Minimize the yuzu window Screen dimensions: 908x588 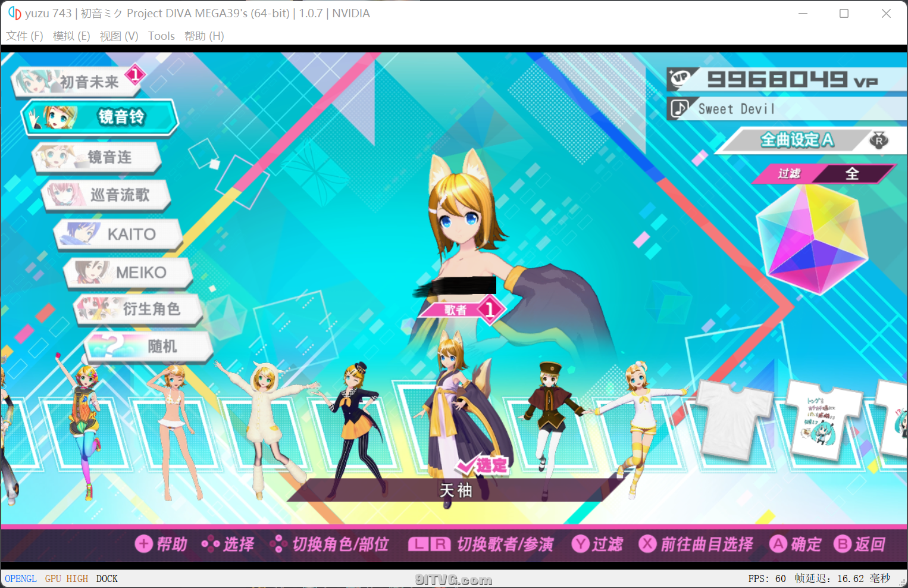tap(803, 13)
